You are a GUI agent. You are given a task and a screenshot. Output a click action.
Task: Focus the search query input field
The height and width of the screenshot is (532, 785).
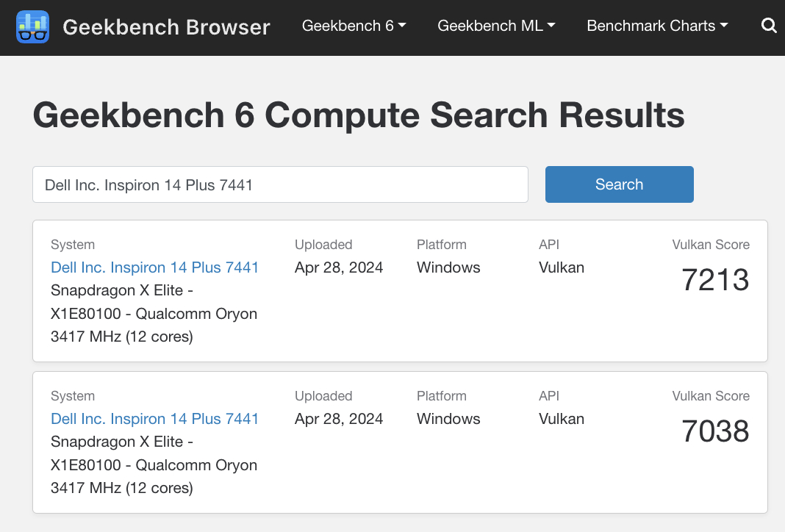(x=280, y=184)
